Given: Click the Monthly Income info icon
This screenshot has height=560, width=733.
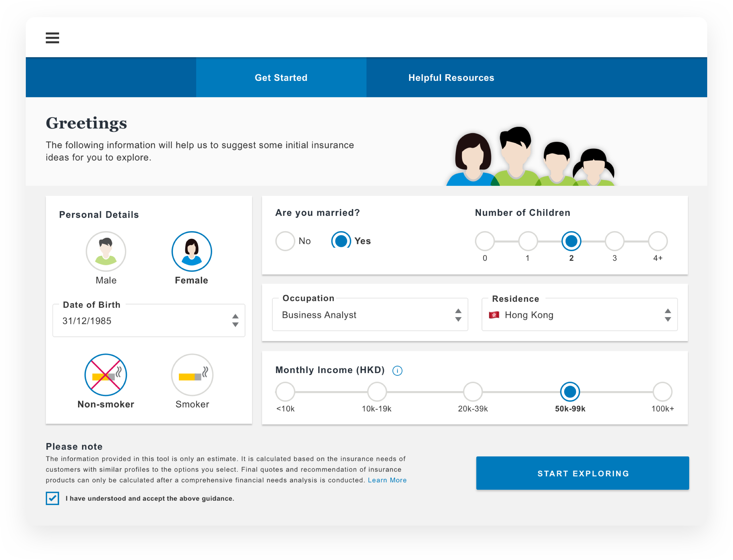Looking at the screenshot, I should pyautogui.click(x=397, y=370).
